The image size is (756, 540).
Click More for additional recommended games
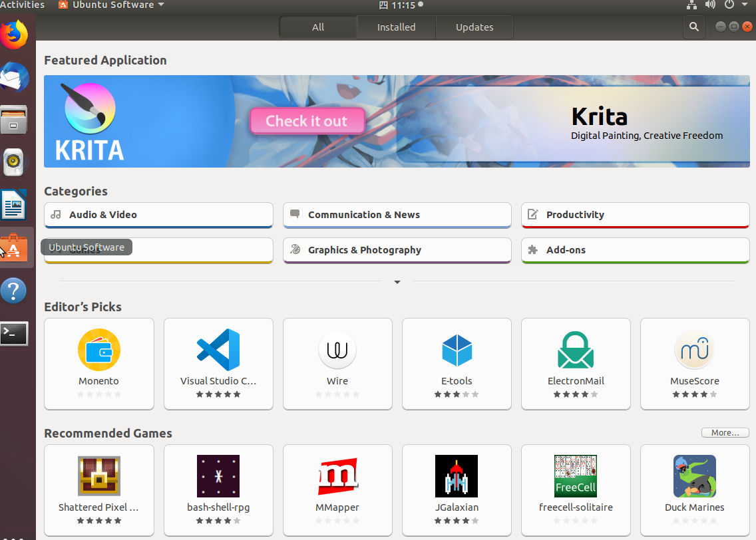[x=725, y=432]
